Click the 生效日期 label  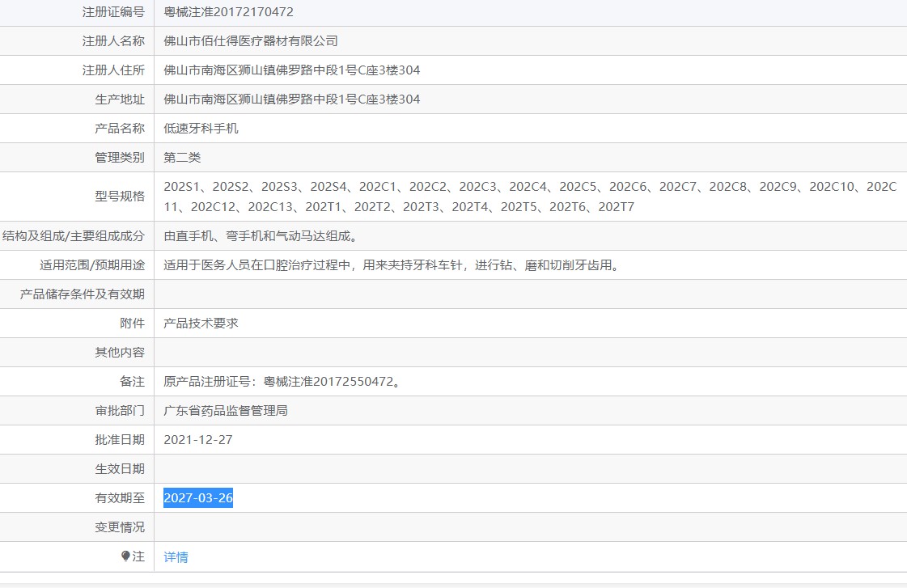pos(120,469)
